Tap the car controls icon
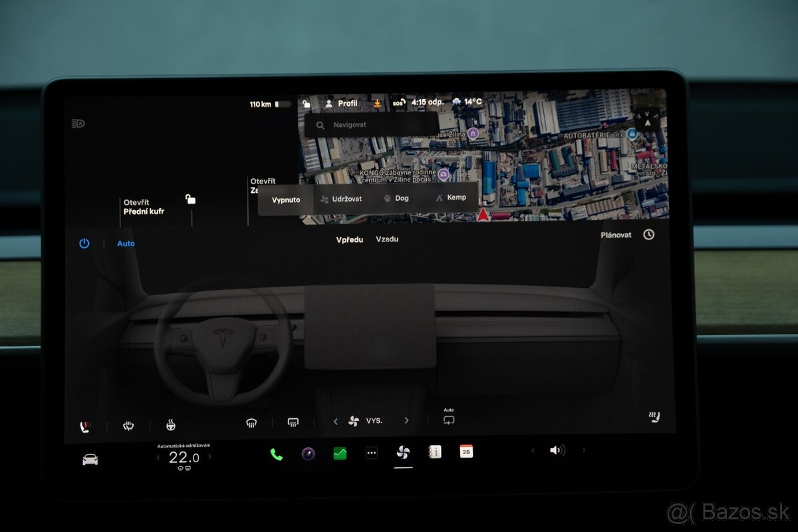The width and height of the screenshot is (798, 532). click(90, 460)
